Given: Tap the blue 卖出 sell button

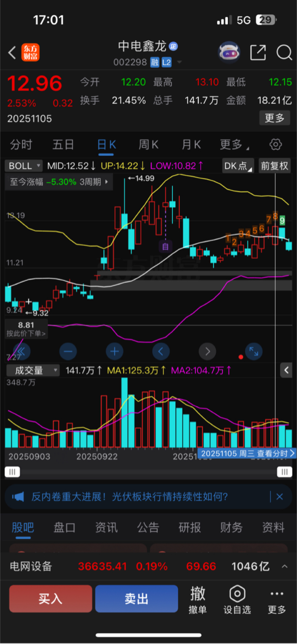Looking at the screenshot, I should pos(137,599).
